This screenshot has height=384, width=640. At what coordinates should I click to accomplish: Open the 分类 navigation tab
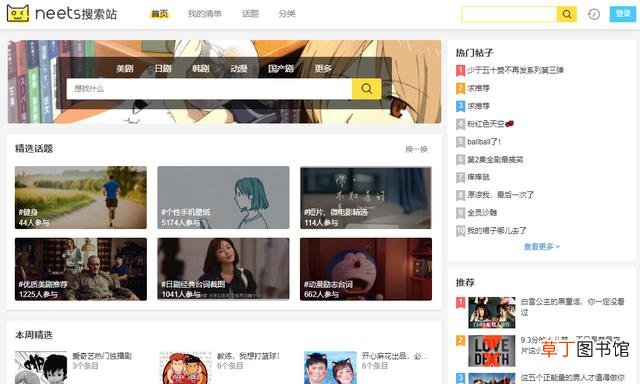pyautogui.click(x=287, y=14)
